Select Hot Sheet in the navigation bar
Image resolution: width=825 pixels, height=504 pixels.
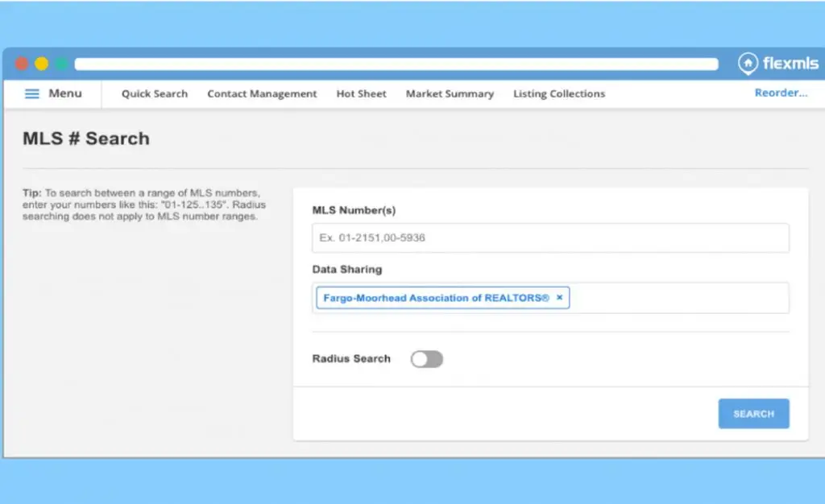(x=361, y=94)
